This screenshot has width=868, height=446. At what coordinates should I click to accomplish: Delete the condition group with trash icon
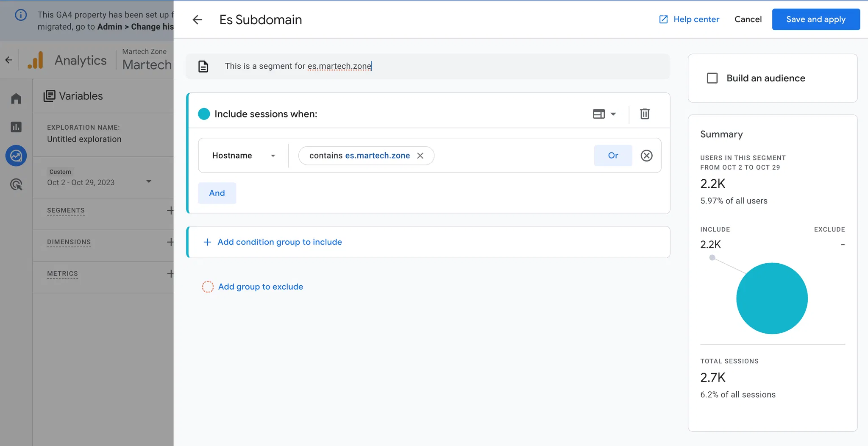645,114
